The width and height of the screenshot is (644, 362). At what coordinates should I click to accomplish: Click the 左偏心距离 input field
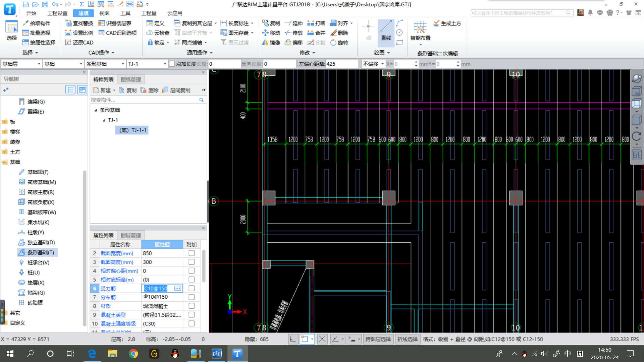[342, 64]
